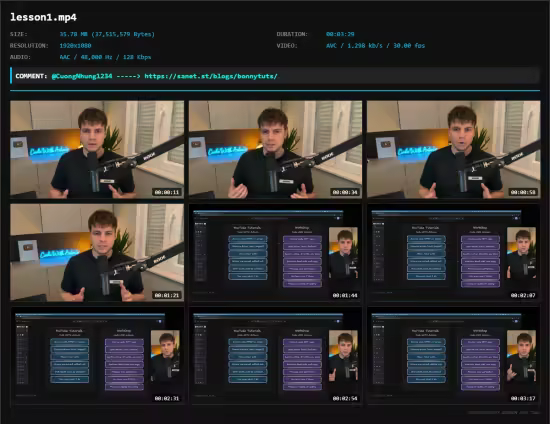Viewport: 550px width, 424px height.
Task: Open the thumbnail timestamped 00:00:11
Action: coord(97,149)
